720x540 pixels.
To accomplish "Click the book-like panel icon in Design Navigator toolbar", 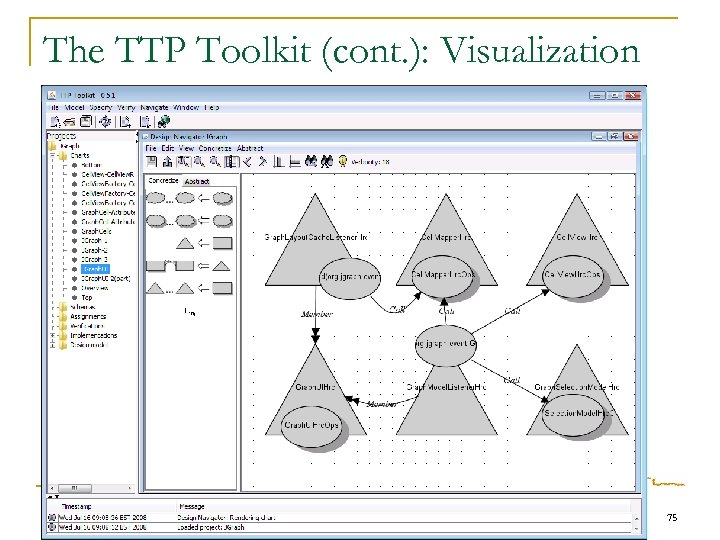I will pyautogui.click(x=232, y=162).
